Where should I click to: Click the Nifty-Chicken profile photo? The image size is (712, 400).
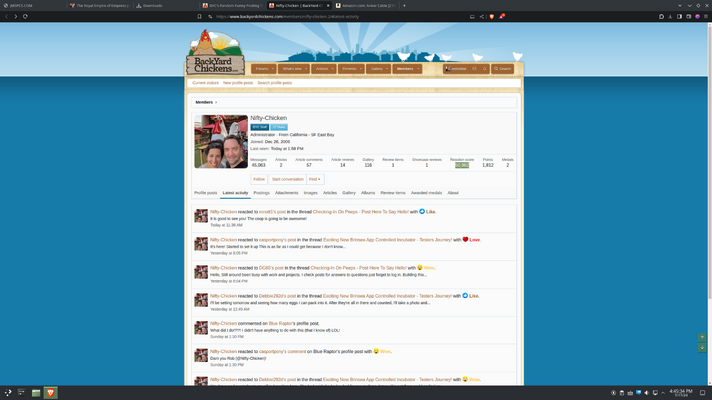tap(221, 142)
